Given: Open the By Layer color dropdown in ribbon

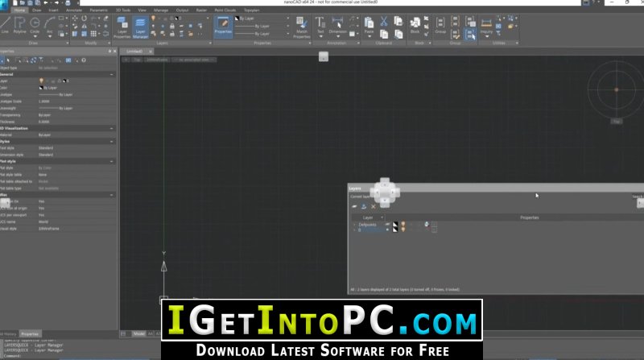Looking at the screenshot, I should click(287, 19).
